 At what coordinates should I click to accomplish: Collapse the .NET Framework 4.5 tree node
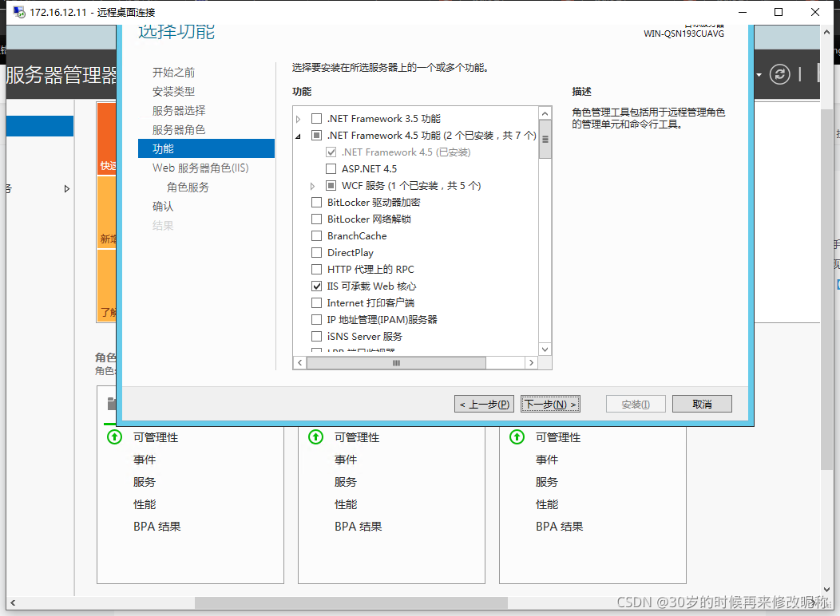[299, 136]
